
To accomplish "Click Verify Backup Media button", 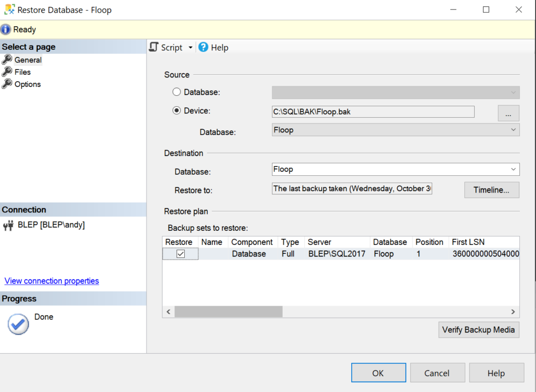I will click(x=478, y=330).
